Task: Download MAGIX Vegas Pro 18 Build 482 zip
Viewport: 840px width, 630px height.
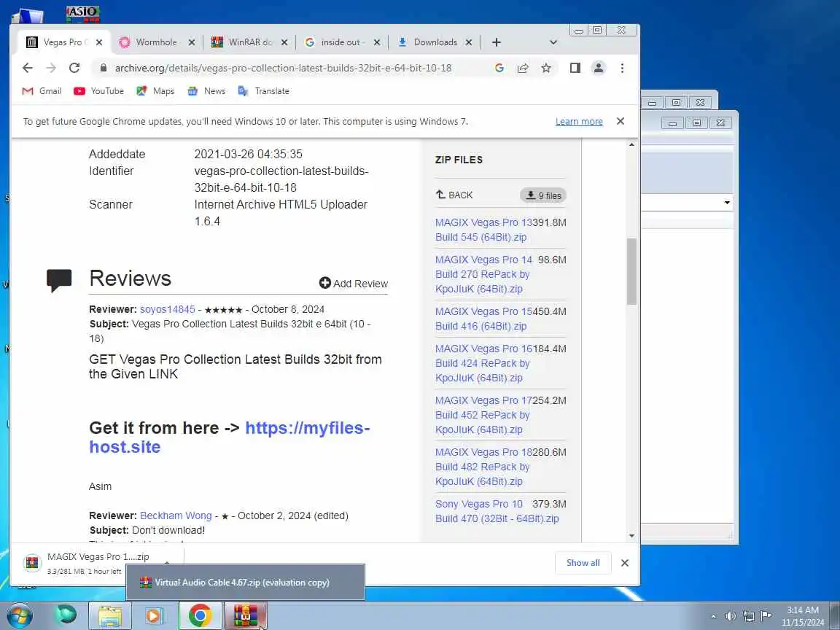Action: [483, 467]
